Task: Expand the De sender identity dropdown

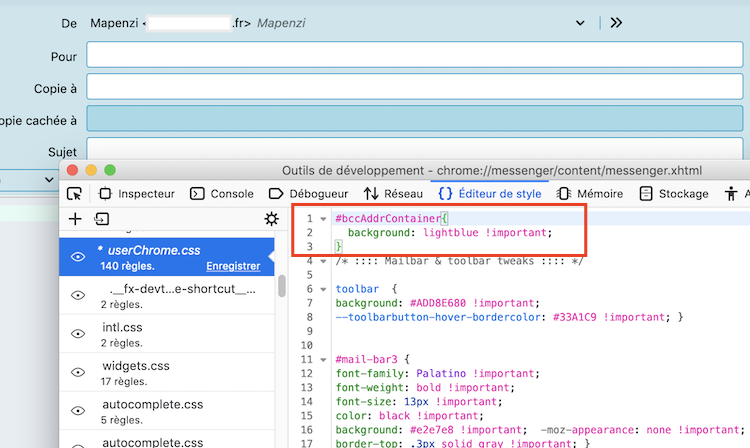Action: (x=581, y=22)
